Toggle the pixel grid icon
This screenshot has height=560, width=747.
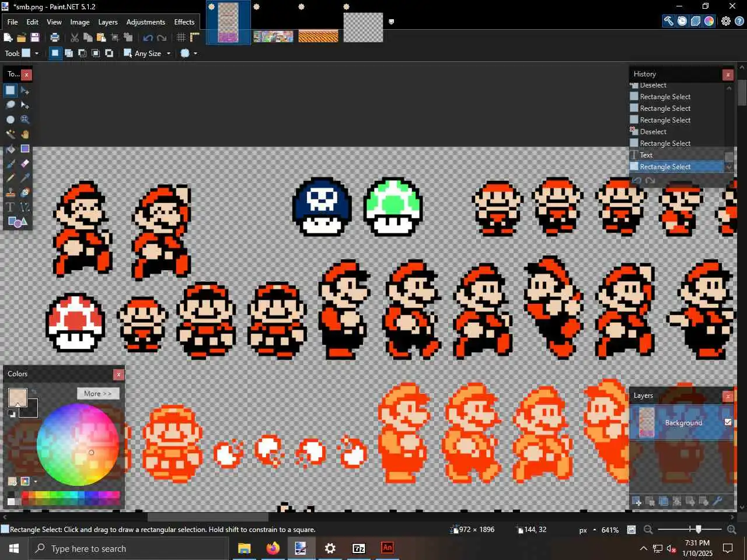(181, 37)
